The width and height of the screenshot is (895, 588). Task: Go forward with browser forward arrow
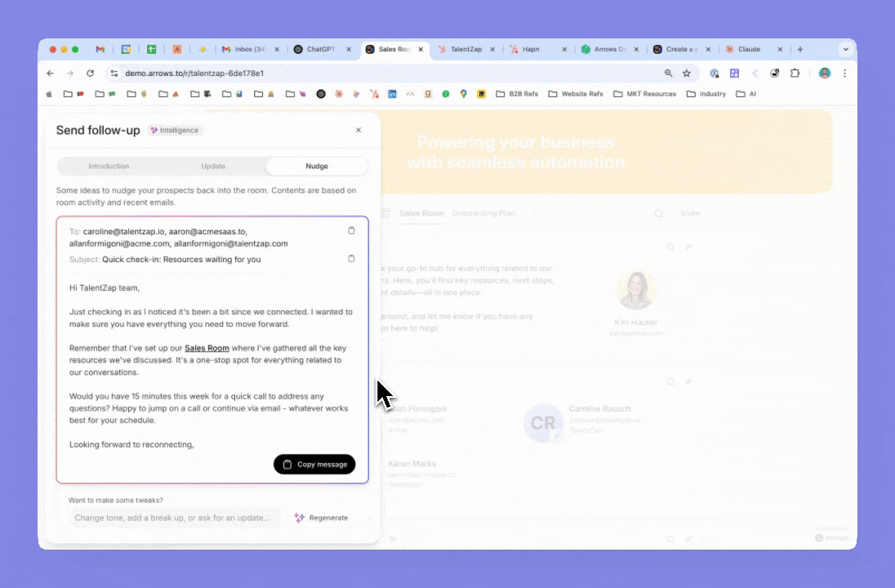70,73
